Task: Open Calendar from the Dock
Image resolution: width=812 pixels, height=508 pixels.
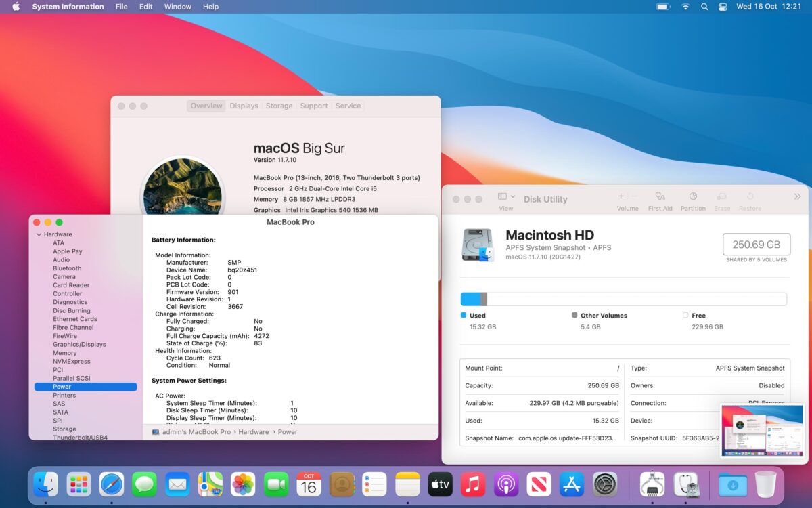Action: 309,484
